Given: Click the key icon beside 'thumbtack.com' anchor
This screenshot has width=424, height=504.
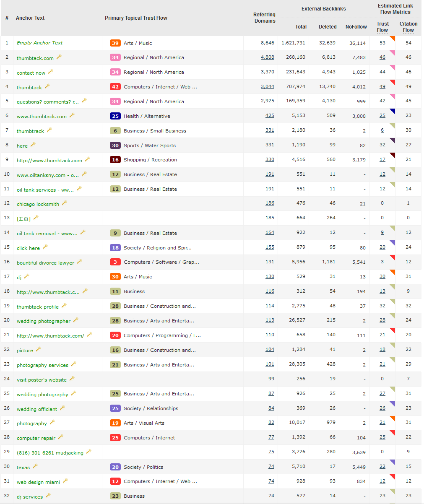Looking at the screenshot, I should click(x=59, y=57).
